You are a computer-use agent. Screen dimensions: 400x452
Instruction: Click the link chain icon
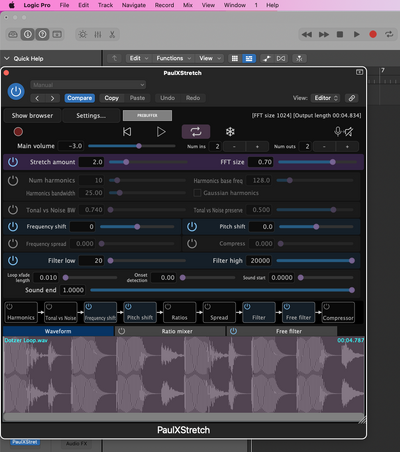tap(352, 98)
